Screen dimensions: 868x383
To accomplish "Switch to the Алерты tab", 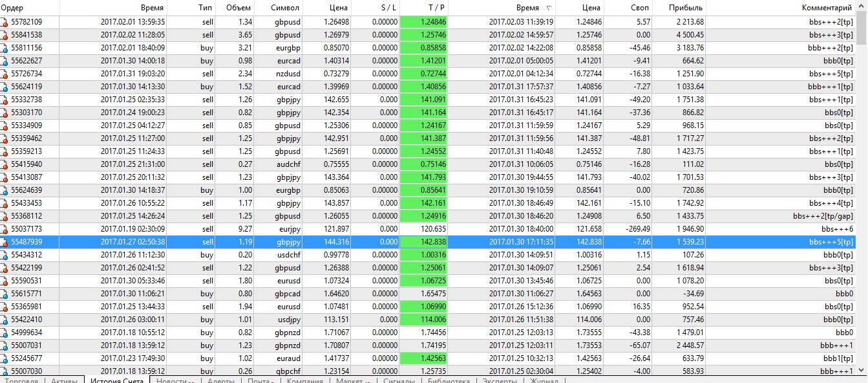I will click(221, 380).
